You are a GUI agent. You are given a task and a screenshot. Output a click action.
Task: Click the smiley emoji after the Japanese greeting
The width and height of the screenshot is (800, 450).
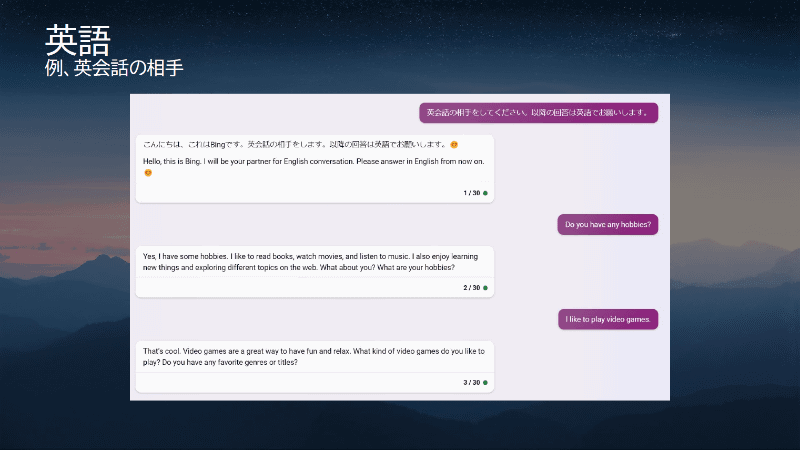454,144
